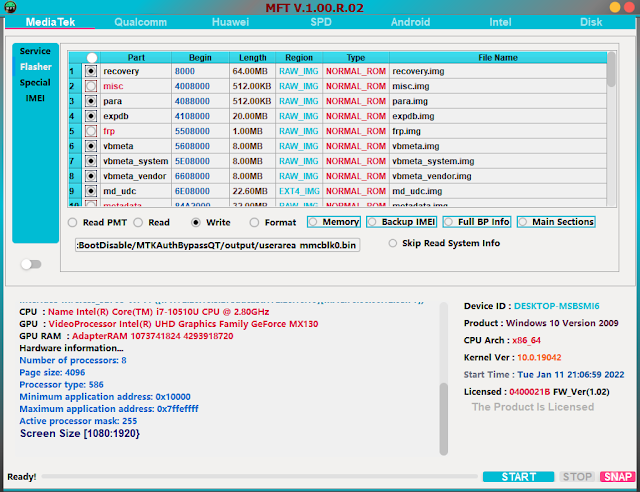Image resolution: width=640 pixels, height=492 pixels.
Task: Click the EXT4_IMG region cell
Action: pyautogui.click(x=299, y=191)
